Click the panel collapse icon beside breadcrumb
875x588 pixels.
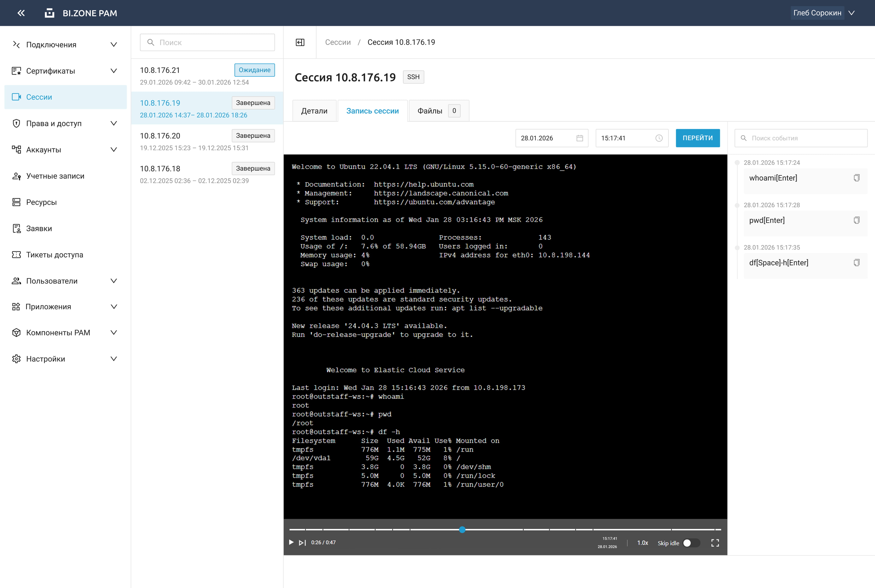click(300, 42)
